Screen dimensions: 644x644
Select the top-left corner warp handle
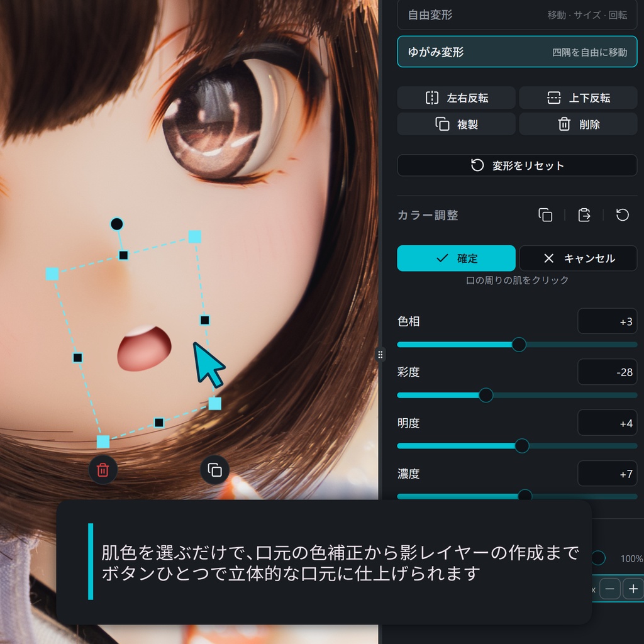coord(52,274)
